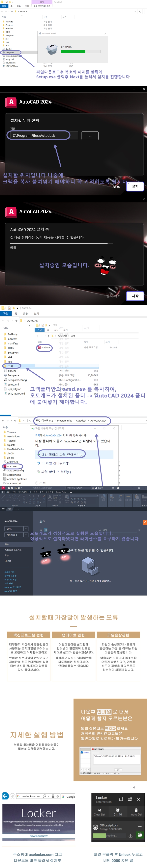147x868 pixels.
Task: Click 내 PC in the breadcrumb path
Action: (28, 421)
